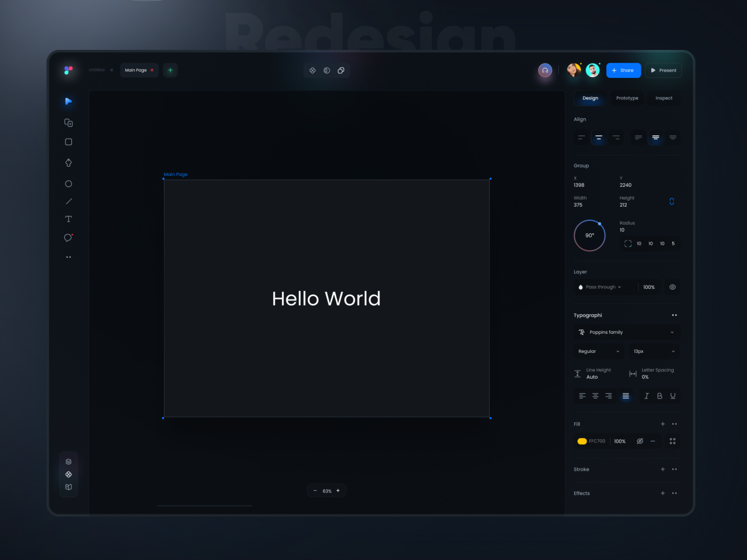Select the Pen tool
The image size is (747, 560).
68,162
